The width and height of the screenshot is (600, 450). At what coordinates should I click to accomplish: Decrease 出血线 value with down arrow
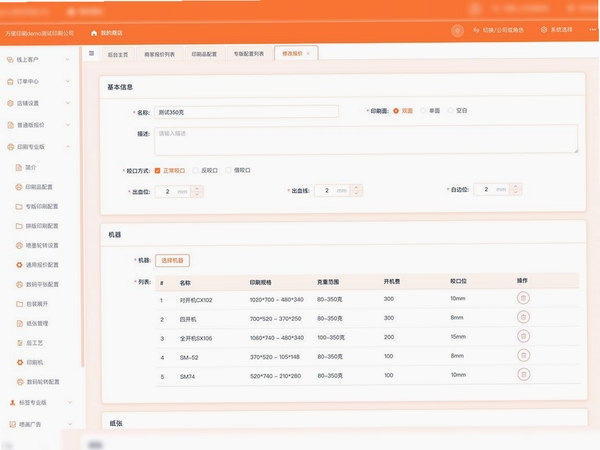pyautogui.click(x=356, y=193)
